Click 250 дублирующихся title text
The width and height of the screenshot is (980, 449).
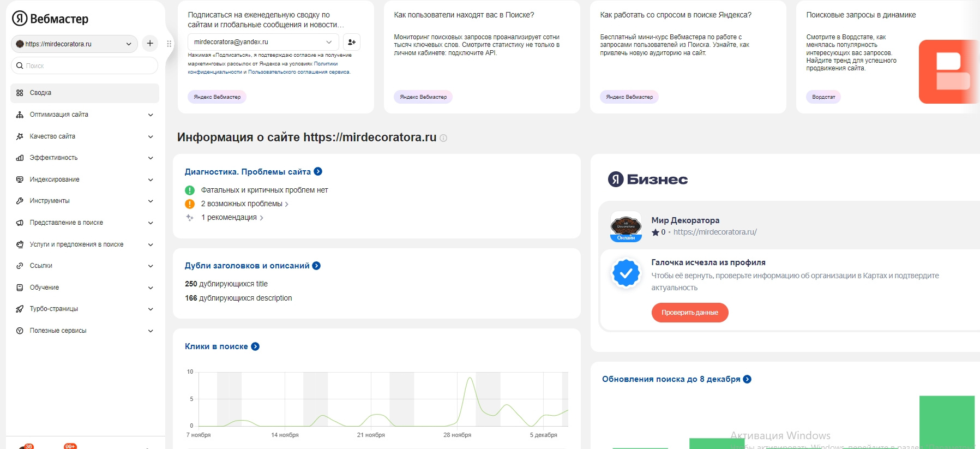pyautogui.click(x=226, y=284)
